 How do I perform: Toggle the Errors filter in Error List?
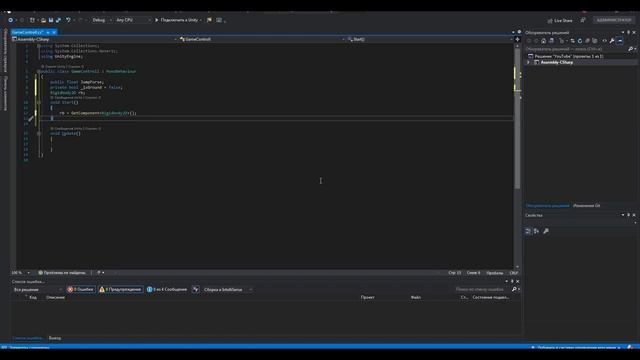pyautogui.click(x=81, y=289)
